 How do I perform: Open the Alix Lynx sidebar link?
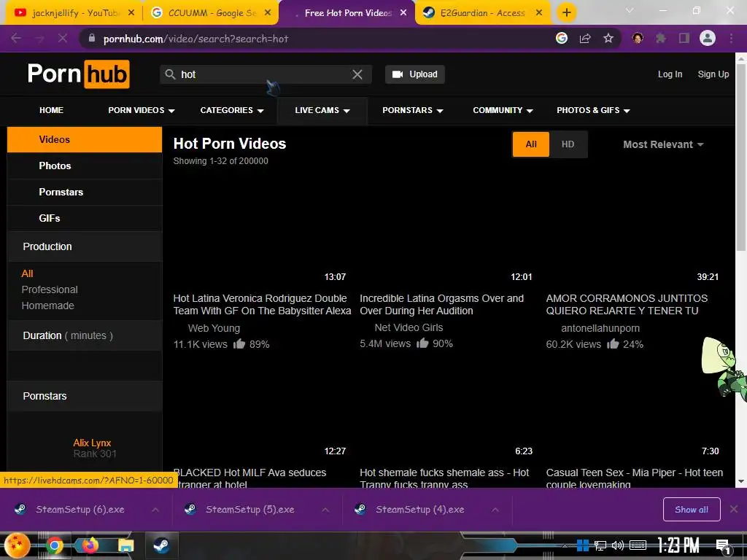92,443
